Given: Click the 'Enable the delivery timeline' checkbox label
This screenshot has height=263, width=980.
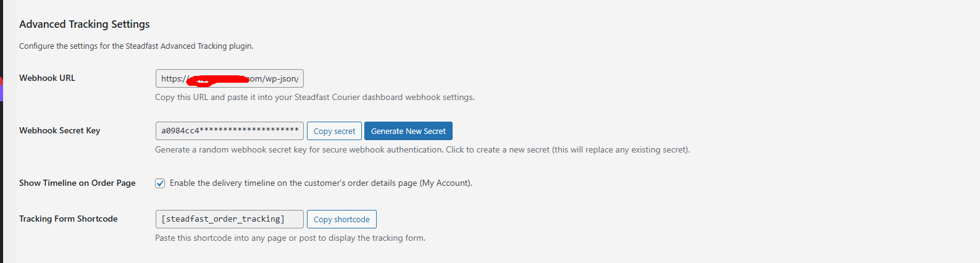Looking at the screenshot, I should coord(320,183).
